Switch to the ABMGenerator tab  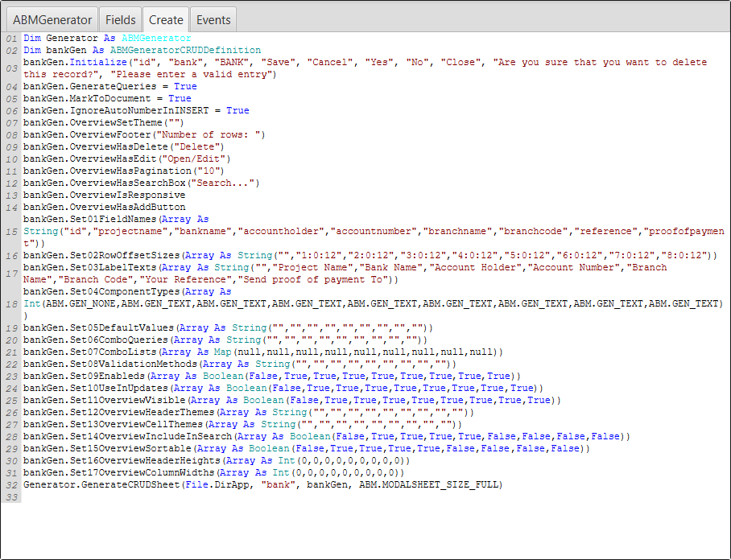pyautogui.click(x=52, y=19)
